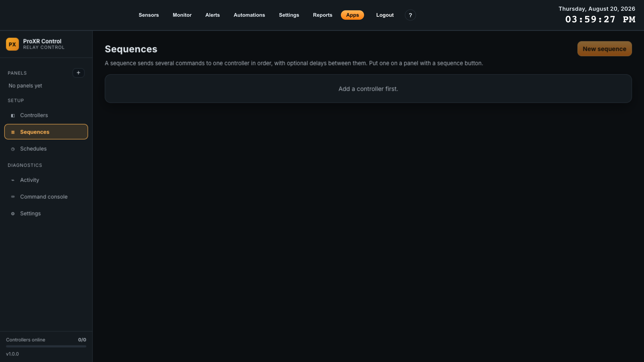This screenshot has width=644, height=362.
Task: Click the Controllers sidebar icon
Action: click(x=13, y=115)
